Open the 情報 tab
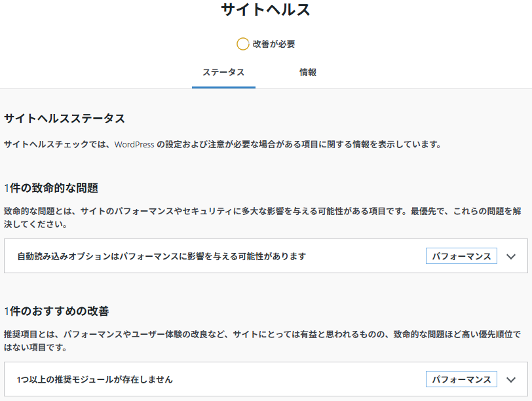 tap(308, 72)
